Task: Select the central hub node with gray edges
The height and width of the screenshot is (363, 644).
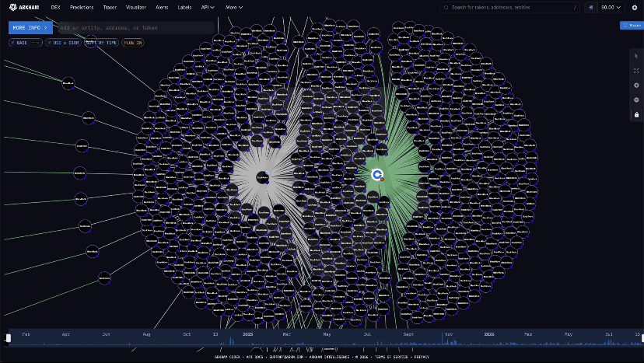Action: [x=263, y=177]
